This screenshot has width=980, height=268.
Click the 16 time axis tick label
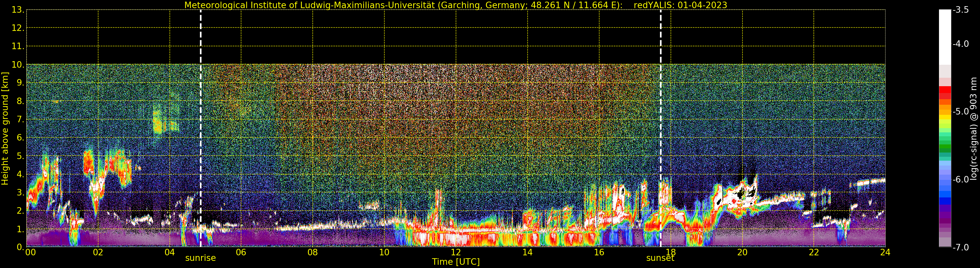[599, 252]
